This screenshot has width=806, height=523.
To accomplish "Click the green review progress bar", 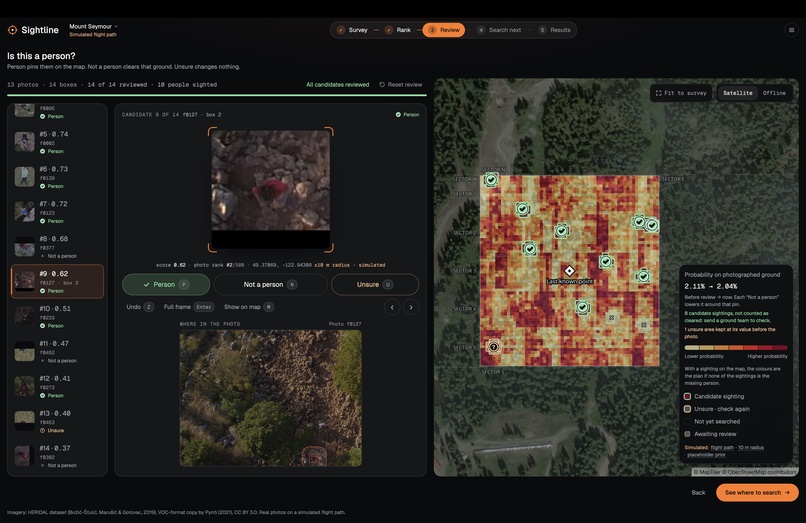I will [216, 95].
